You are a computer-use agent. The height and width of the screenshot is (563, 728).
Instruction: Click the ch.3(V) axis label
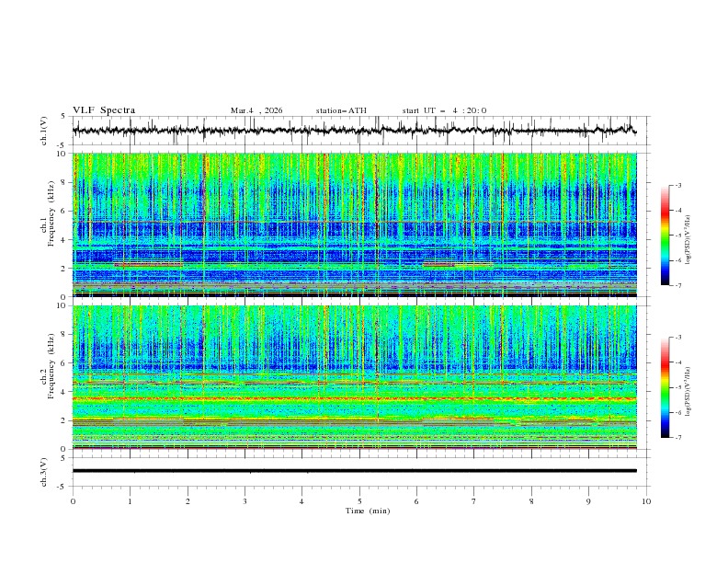click(x=46, y=471)
